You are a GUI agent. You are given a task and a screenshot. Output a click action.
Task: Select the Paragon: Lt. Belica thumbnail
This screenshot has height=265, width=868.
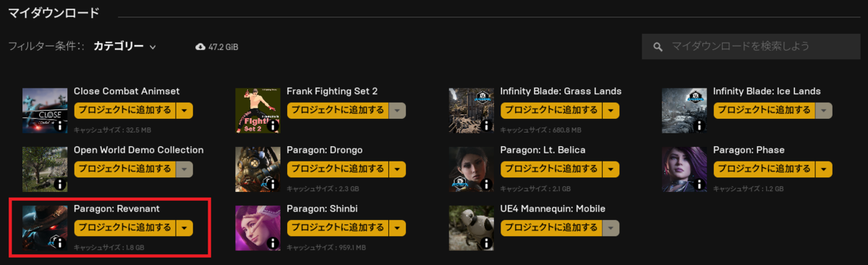(x=472, y=169)
